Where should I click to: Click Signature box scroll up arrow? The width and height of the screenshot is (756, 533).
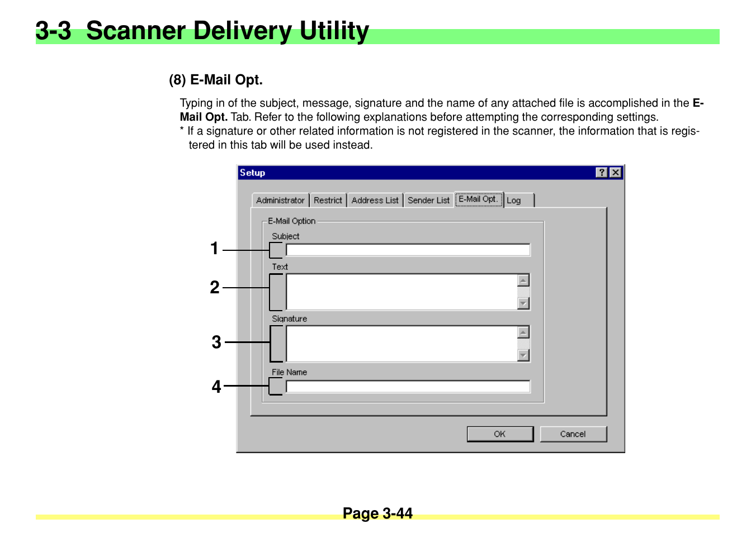click(523, 332)
